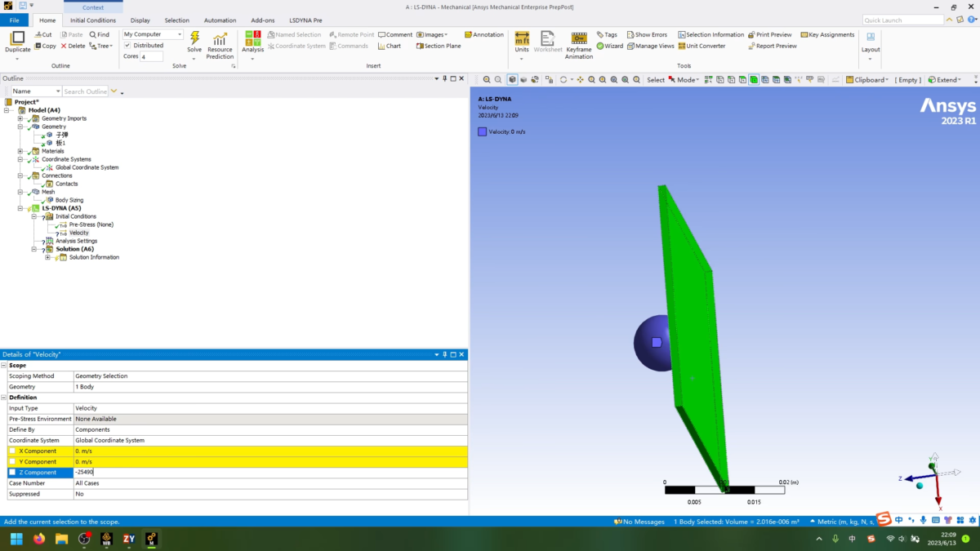
Task: Select Global Coordinate System tree item
Action: pyautogui.click(x=87, y=167)
